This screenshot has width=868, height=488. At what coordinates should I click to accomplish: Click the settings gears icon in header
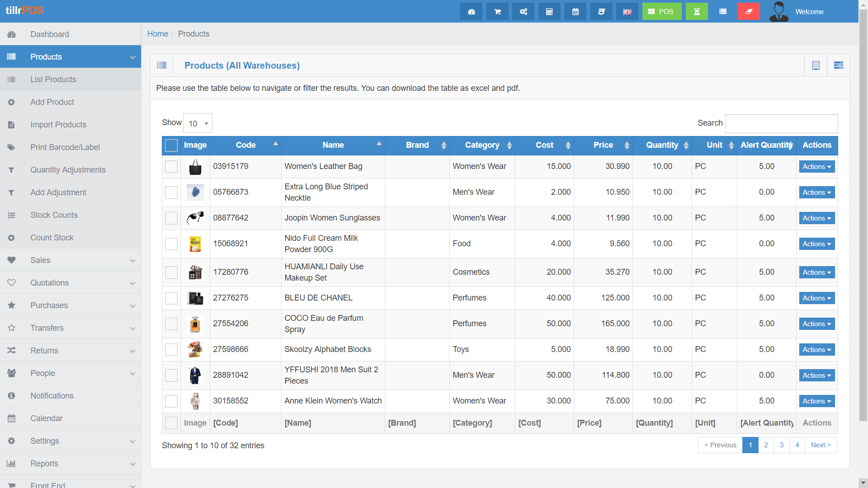pyautogui.click(x=523, y=12)
